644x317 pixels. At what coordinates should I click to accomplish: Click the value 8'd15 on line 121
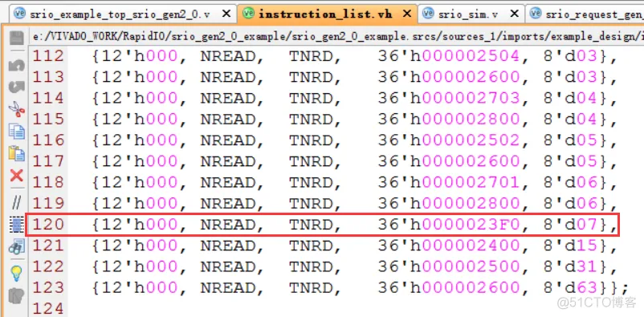pos(570,246)
